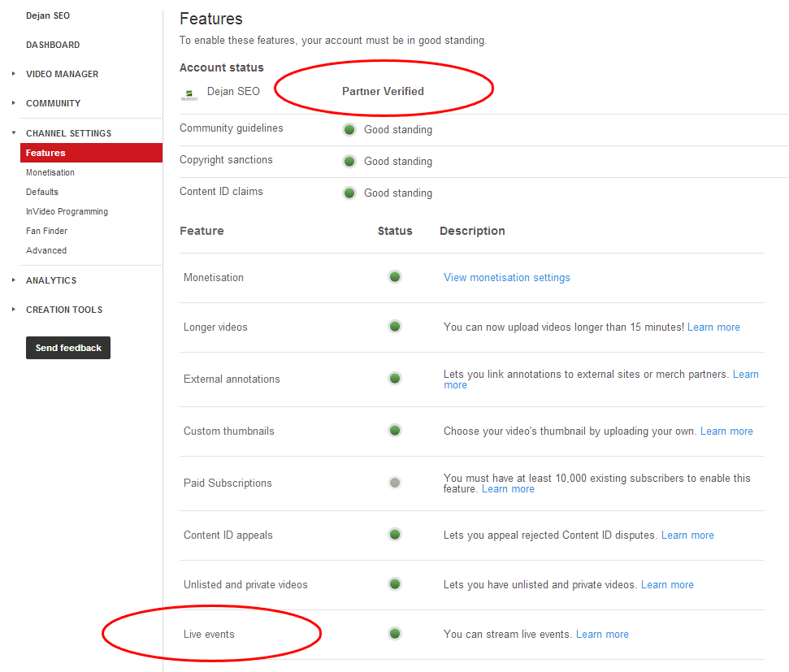Click the Description column header
This screenshot has height=672, width=789.
tap(472, 231)
